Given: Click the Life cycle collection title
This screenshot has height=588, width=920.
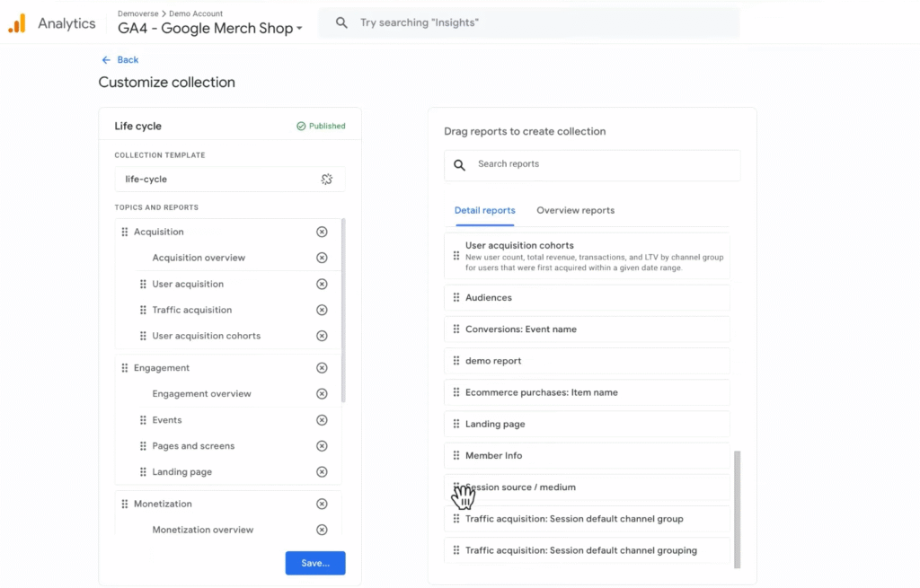Looking at the screenshot, I should tap(137, 126).
